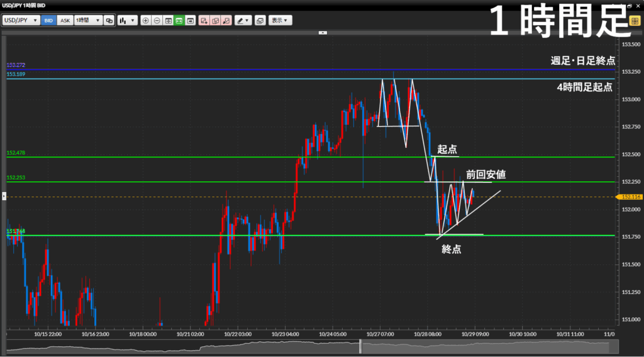The image size is (644, 357).
Task: Click the grid layout icon after zoom out
Action: pos(168,20)
